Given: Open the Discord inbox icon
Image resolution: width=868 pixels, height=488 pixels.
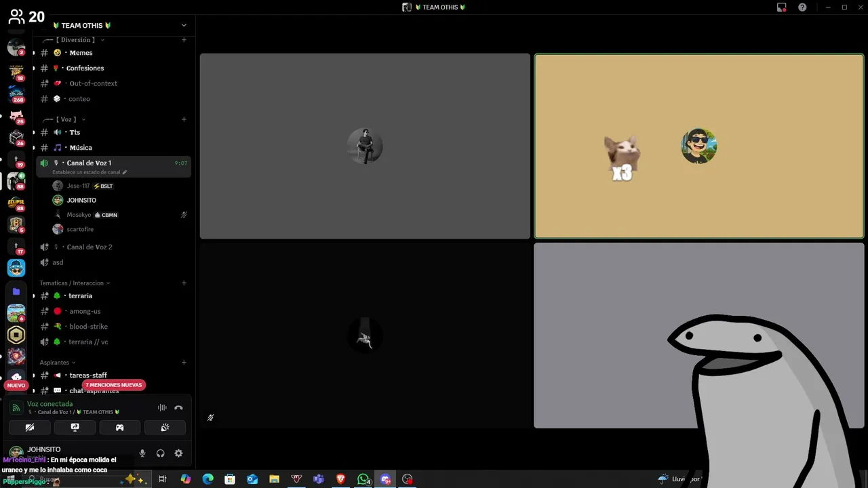Looking at the screenshot, I should point(782,7).
